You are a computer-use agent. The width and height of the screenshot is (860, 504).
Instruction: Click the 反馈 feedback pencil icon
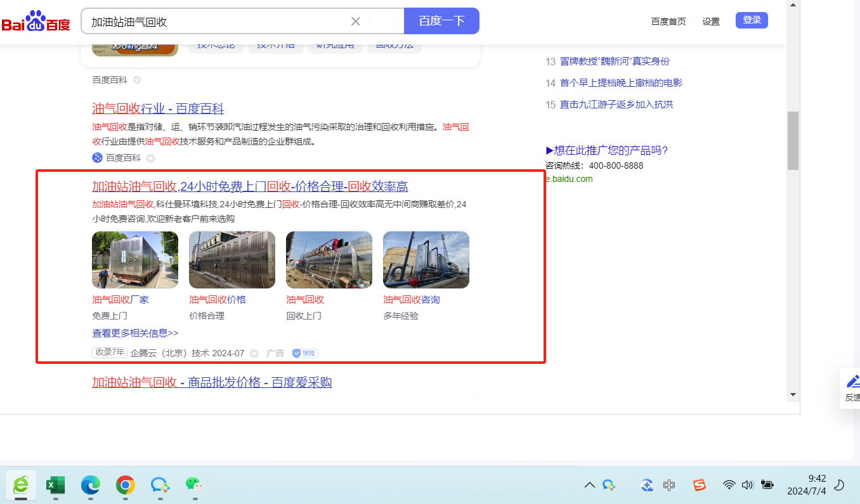(852, 382)
